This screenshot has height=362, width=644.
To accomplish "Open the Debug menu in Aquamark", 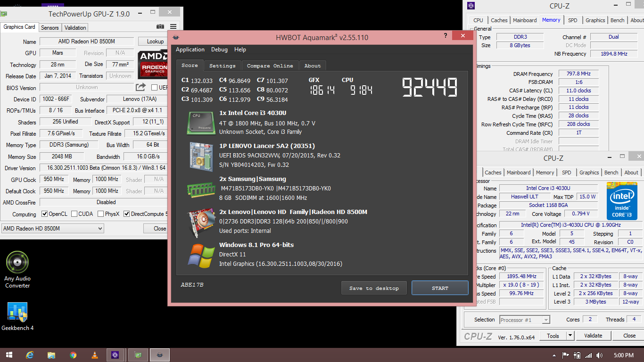I will tap(219, 49).
